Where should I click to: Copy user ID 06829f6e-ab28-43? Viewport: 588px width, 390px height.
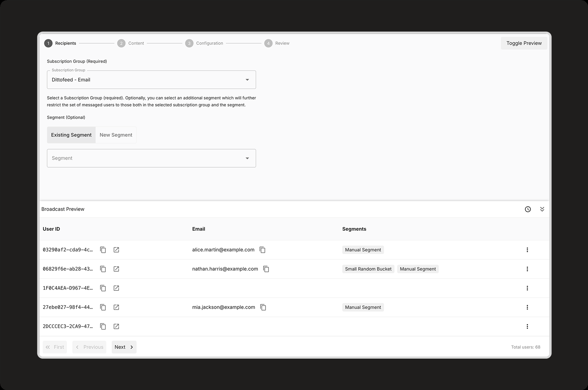click(x=103, y=269)
